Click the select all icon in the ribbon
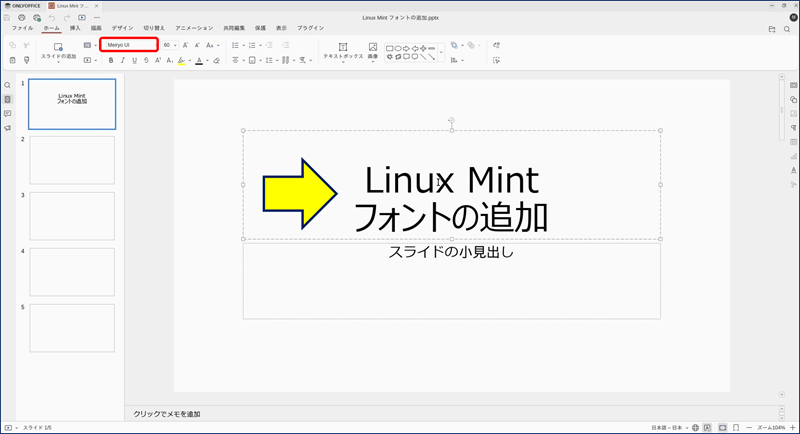This screenshot has width=800, height=434. [496, 60]
